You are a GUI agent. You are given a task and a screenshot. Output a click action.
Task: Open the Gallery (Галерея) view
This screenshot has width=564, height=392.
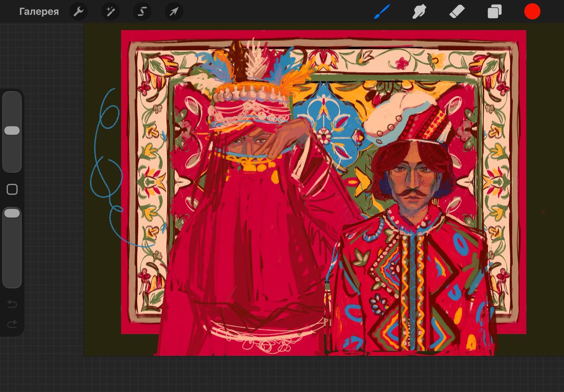39,12
